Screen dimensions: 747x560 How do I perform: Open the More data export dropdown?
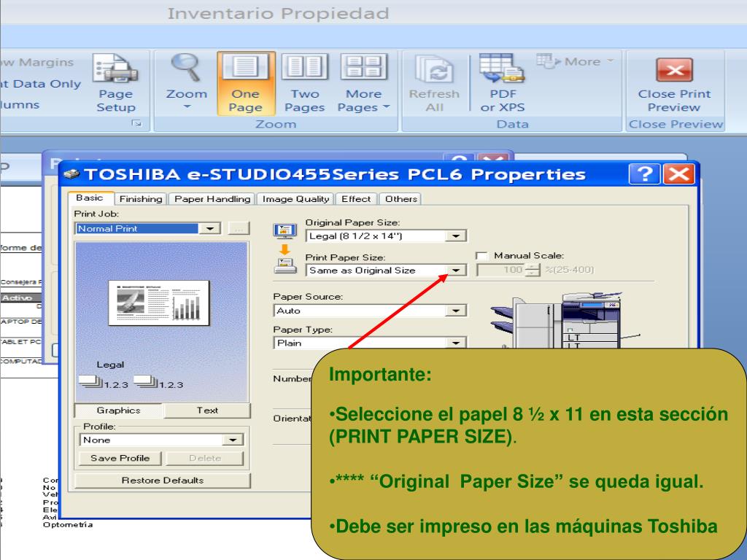pos(575,61)
